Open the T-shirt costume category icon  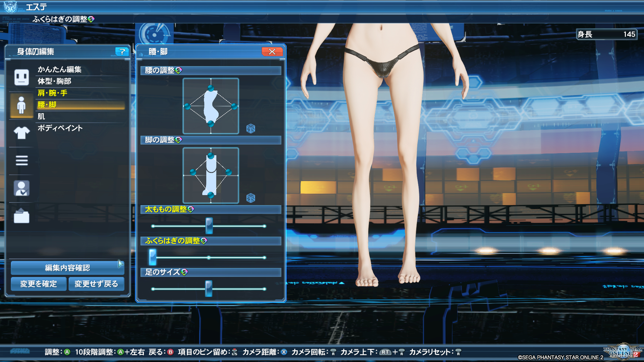[x=21, y=133]
